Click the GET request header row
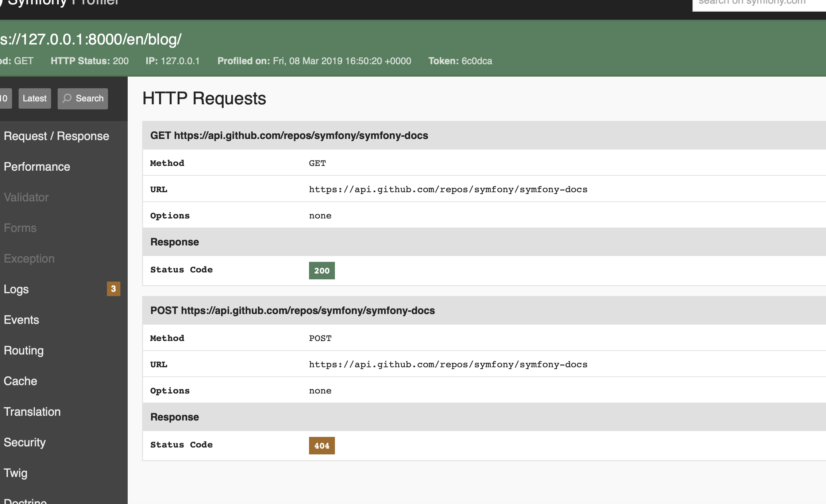 coord(484,135)
